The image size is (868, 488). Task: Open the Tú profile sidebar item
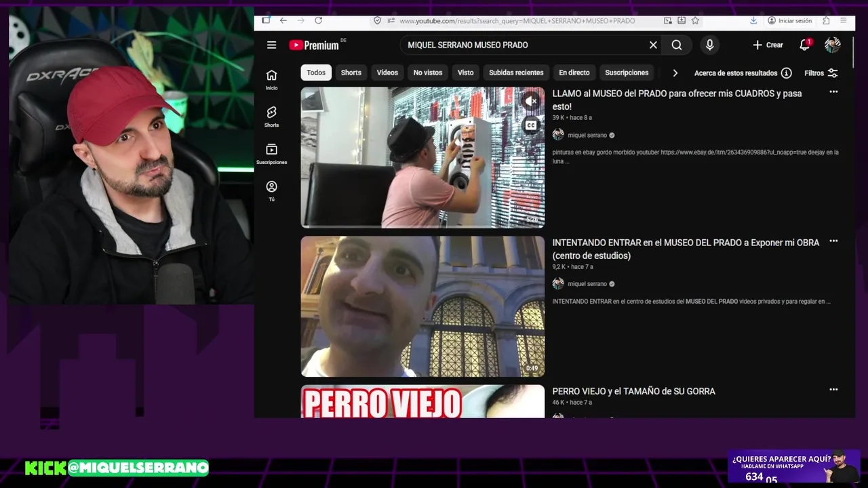tap(271, 192)
